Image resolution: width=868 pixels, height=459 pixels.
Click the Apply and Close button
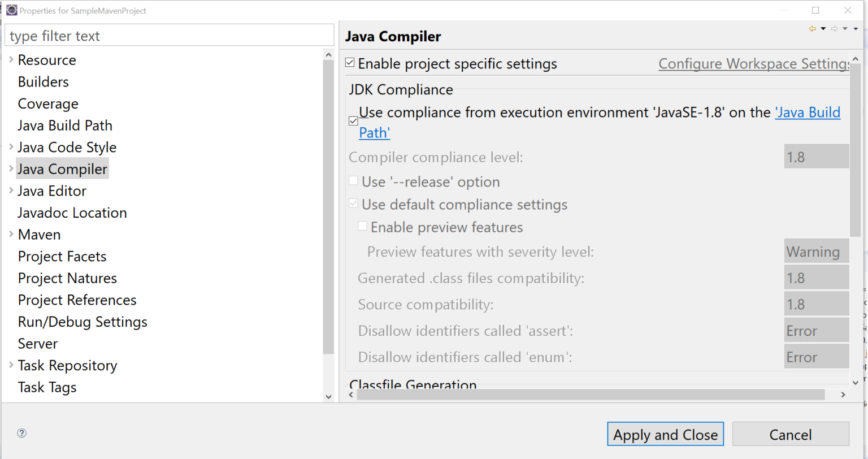[665, 434]
